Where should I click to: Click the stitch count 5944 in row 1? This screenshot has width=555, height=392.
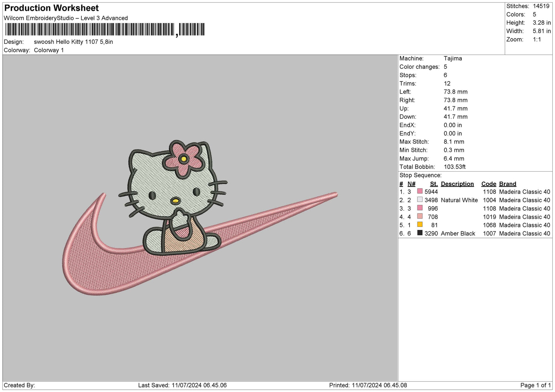pyautogui.click(x=431, y=192)
